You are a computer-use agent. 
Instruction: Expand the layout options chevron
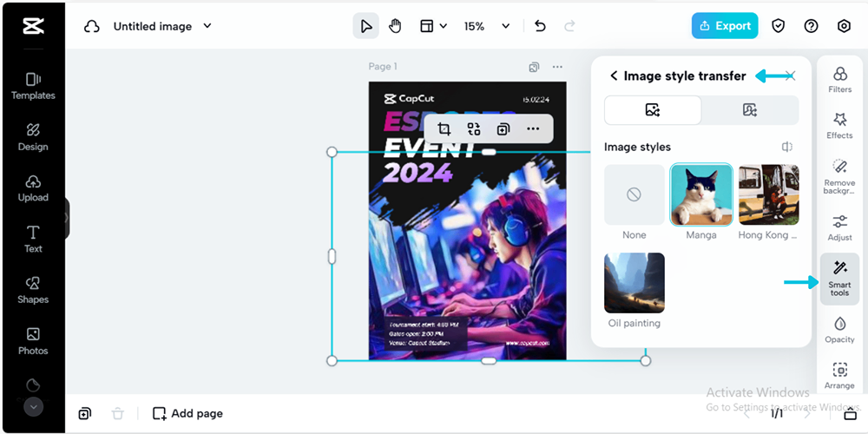[x=443, y=26]
